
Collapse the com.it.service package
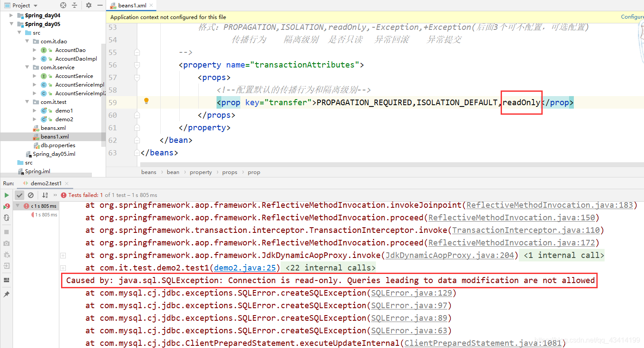[27, 67]
